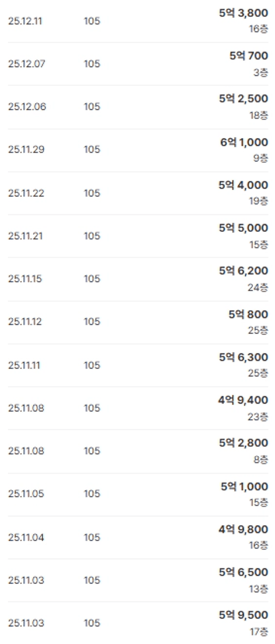This screenshot has width=275, height=644.
Task: Click the 5억 700 price
Action: tap(248, 56)
